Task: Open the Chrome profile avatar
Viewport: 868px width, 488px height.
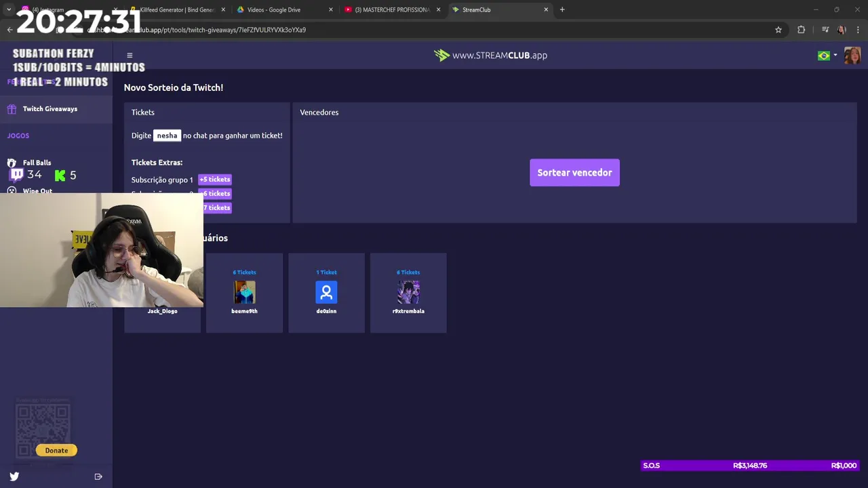Action: 842,30
